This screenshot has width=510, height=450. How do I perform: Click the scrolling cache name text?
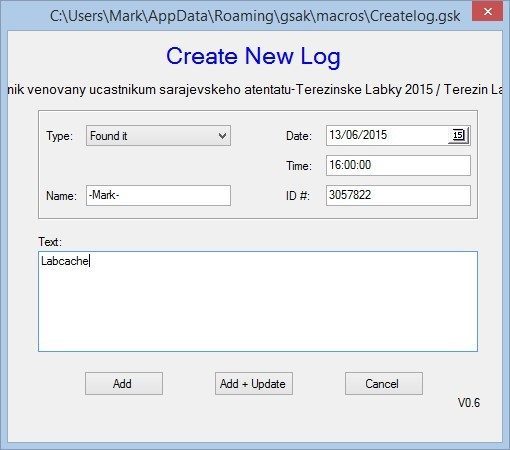[x=255, y=89]
